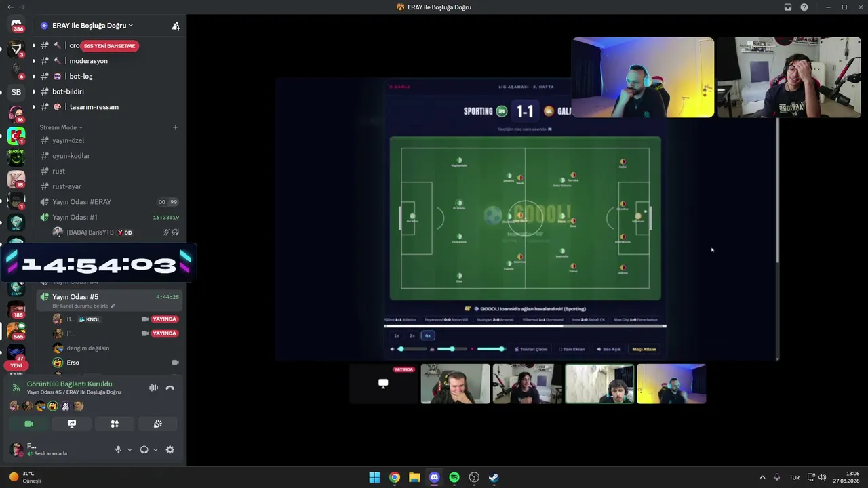Toggle noise suppression
This screenshot has width=868, height=488.
click(x=153, y=388)
